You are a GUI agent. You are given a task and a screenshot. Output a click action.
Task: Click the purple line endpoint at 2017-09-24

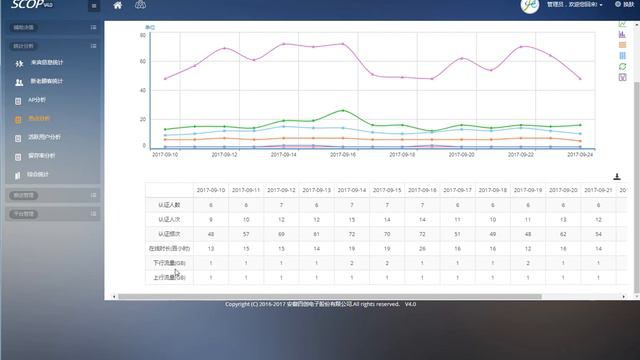tap(580, 79)
